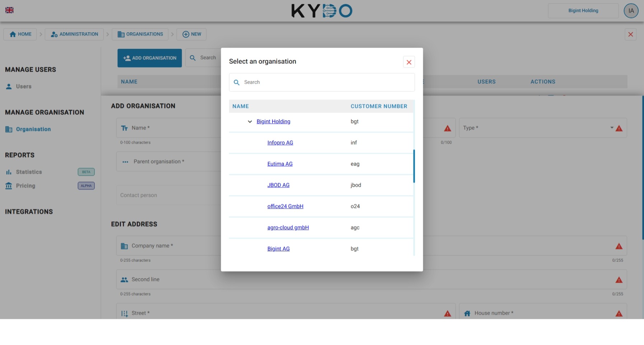Open the Parent organisation selector field

[x=169, y=162]
